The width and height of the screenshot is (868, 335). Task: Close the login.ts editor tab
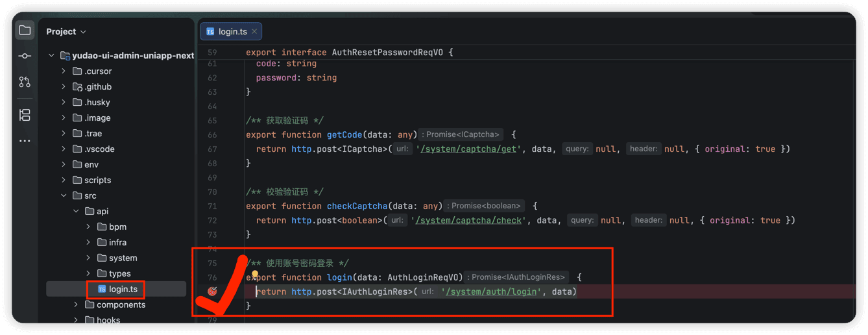click(254, 31)
